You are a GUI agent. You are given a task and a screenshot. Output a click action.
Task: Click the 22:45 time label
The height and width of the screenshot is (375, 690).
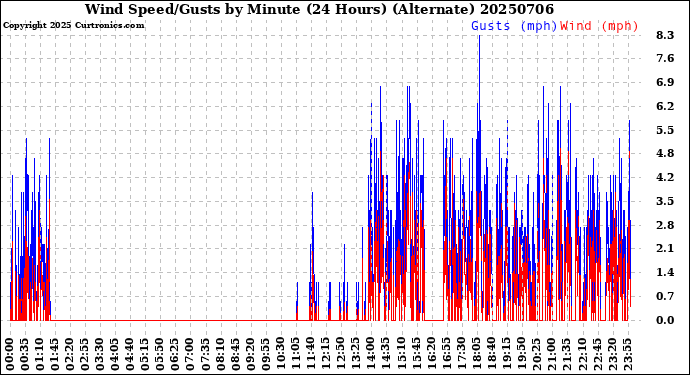(597, 354)
